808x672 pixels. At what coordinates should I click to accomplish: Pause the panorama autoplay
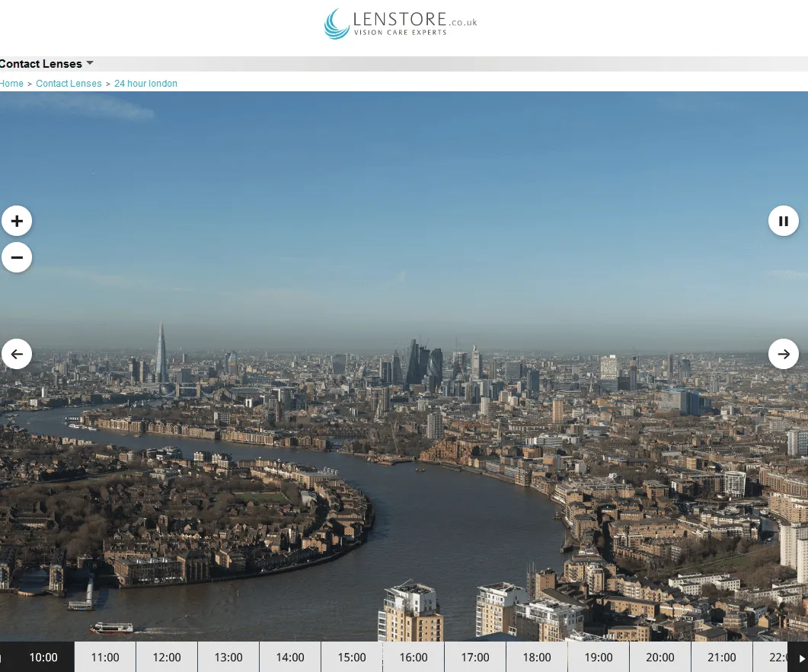pos(784,221)
